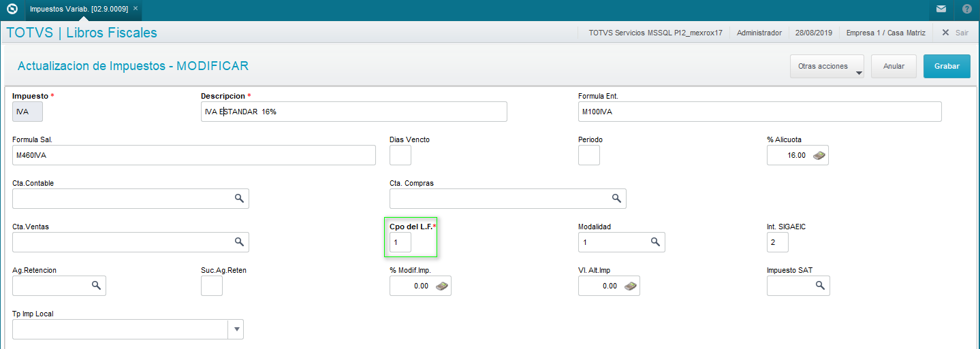Click the Administrador user text
The image size is (980, 349).
coord(759,32)
